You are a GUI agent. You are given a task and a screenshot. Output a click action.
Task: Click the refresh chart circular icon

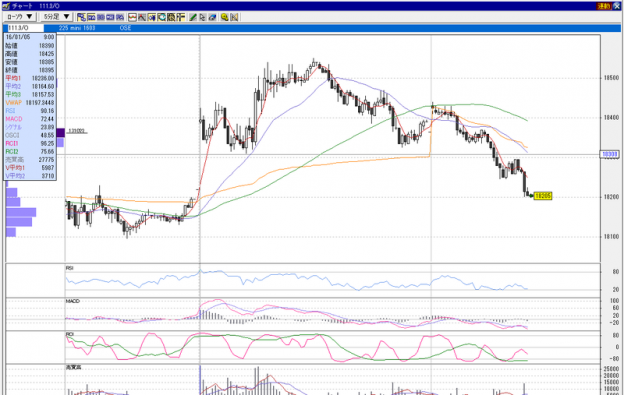pos(162,17)
